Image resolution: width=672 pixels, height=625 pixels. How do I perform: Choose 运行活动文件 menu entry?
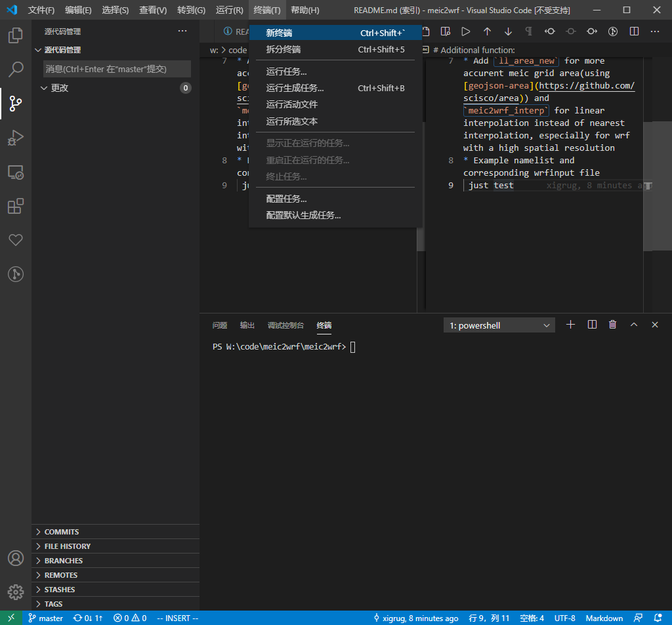335,104
